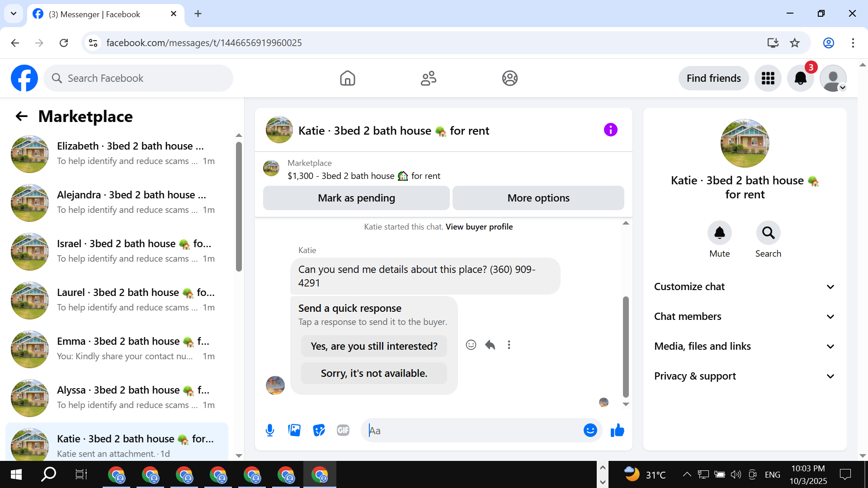Open the volume control in system tray
This screenshot has height=488, width=868.
(x=736, y=474)
